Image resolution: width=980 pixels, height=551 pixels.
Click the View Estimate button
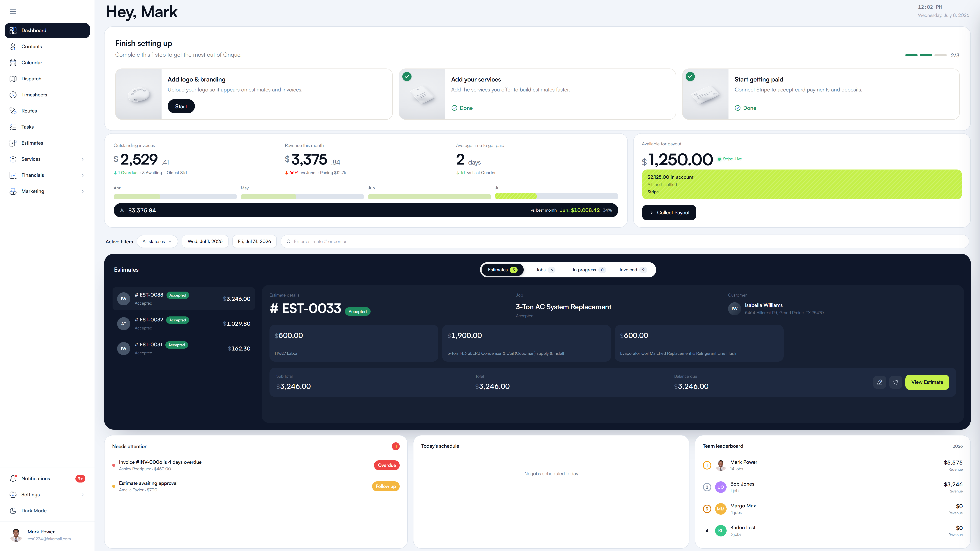point(927,382)
